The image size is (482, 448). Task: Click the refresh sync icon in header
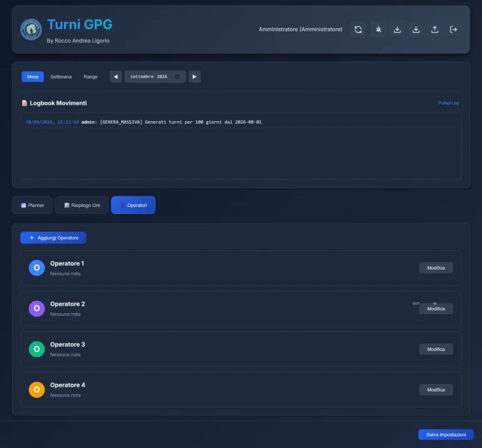click(358, 29)
